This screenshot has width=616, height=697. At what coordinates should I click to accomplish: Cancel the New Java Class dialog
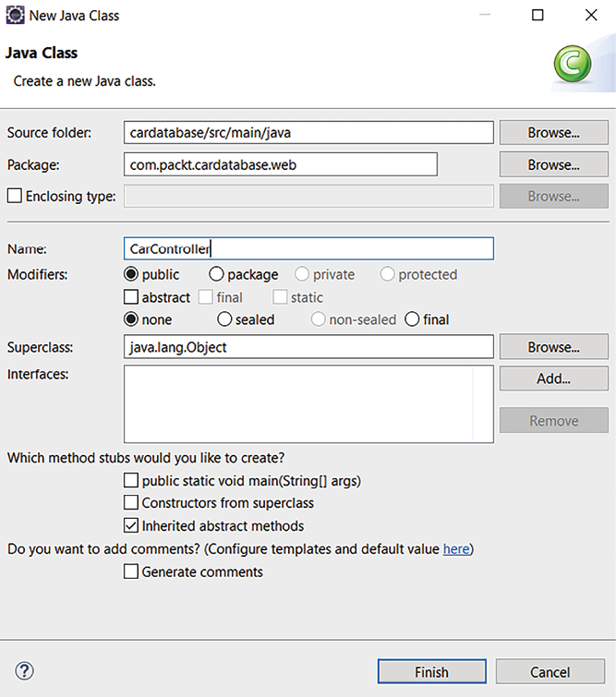tap(550, 672)
